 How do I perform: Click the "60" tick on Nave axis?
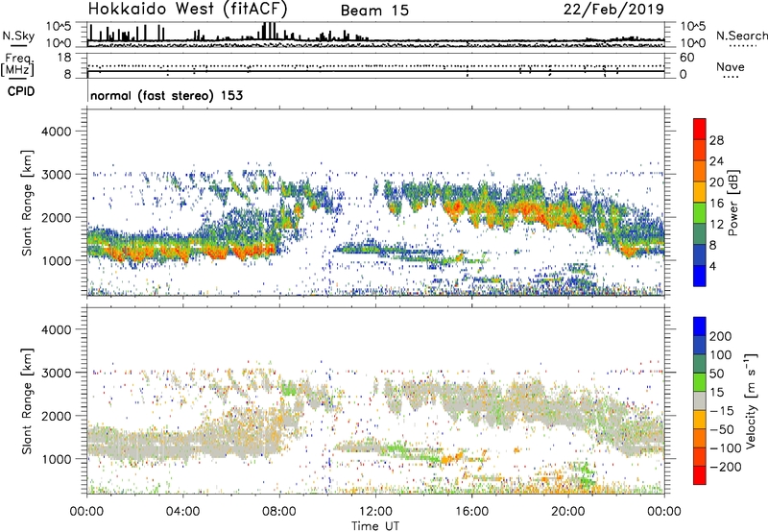(x=686, y=58)
